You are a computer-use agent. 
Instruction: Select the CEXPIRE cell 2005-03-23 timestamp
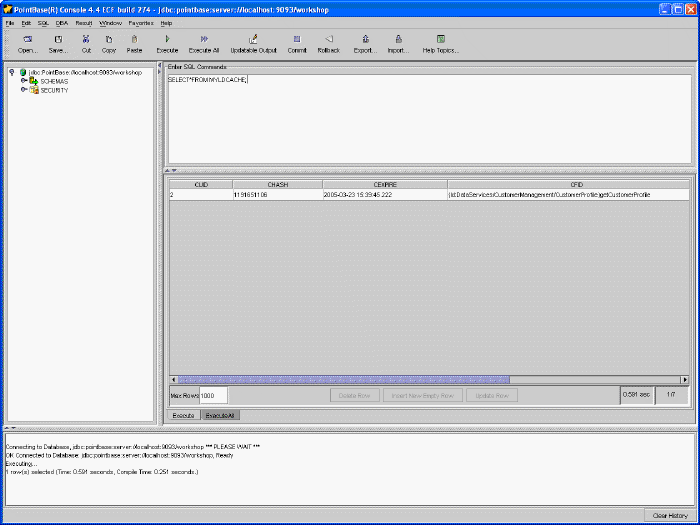pyautogui.click(x=385, y=195)
